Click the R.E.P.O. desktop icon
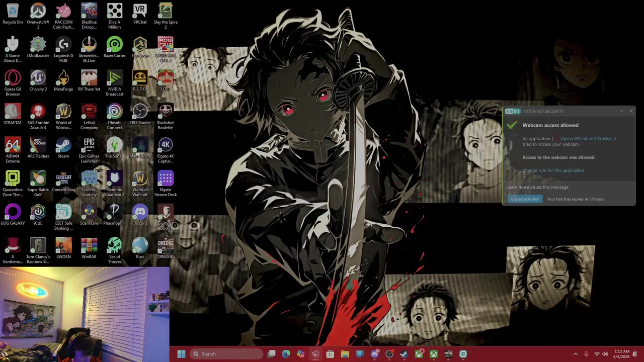Viewport: 644px width, 362px height. (x=140, y=80)
